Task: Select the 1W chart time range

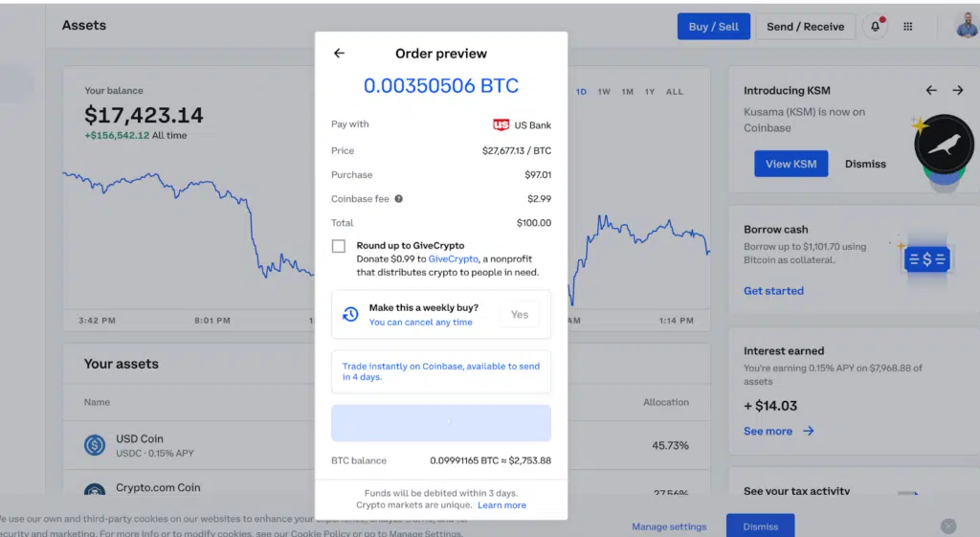Action: coord(604,92)
